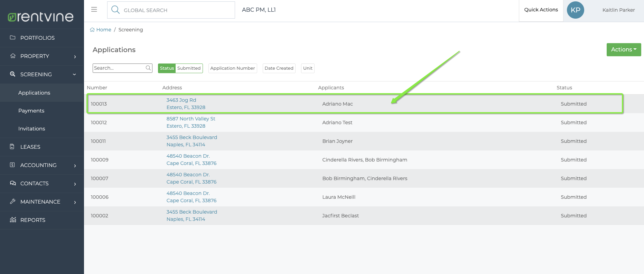The width and height of the screenshot is (644, 274).
Task: Click the KP user avatar
Action: (576, 10)
